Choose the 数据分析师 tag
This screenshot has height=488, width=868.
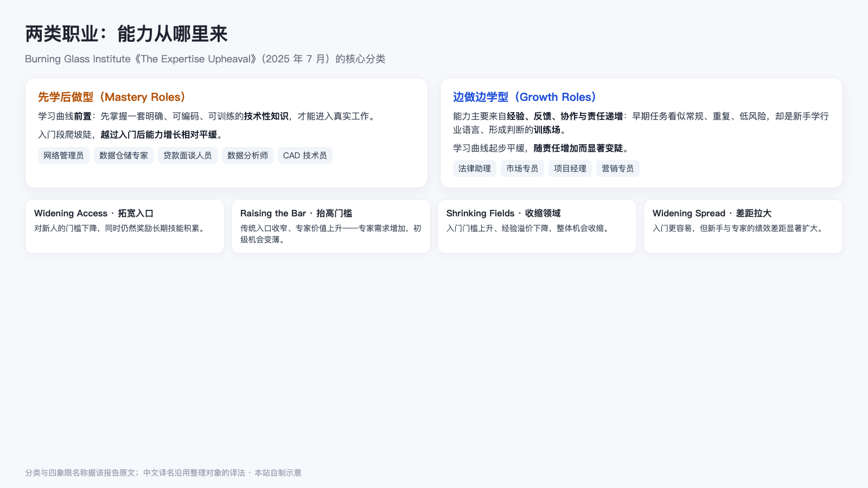(247, 156)
